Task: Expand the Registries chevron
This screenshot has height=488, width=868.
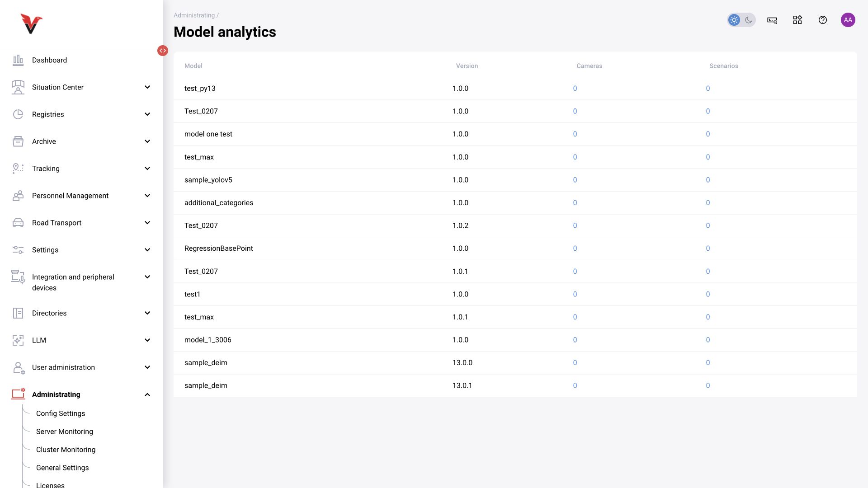Action: pyautogui.click(x=147, y=114)
